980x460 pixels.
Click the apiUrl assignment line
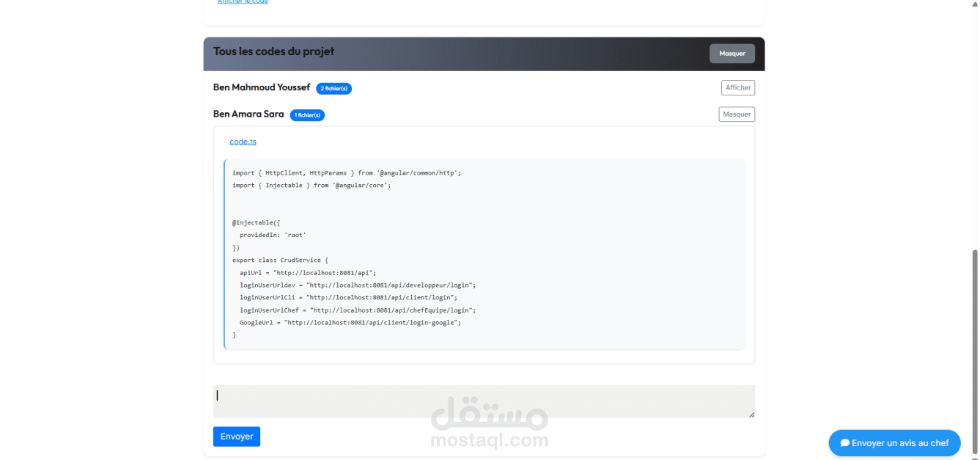point(308,273)
